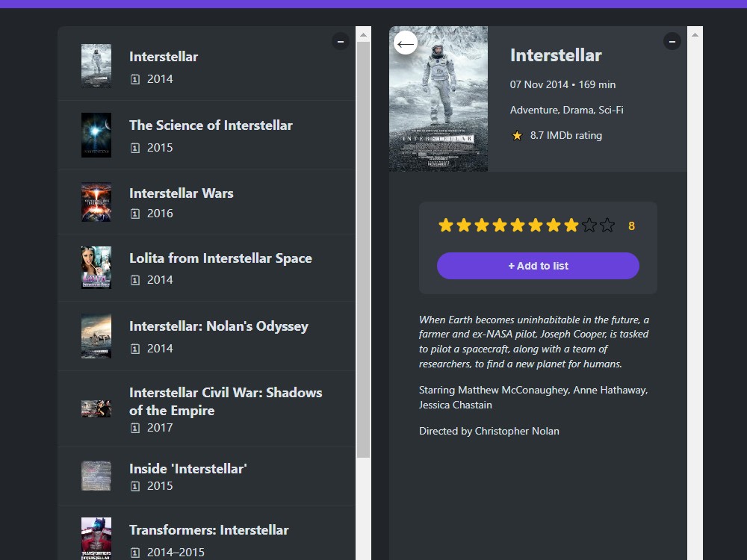
Task: Set the rating to 5 stars
Action: coord(518,225)
